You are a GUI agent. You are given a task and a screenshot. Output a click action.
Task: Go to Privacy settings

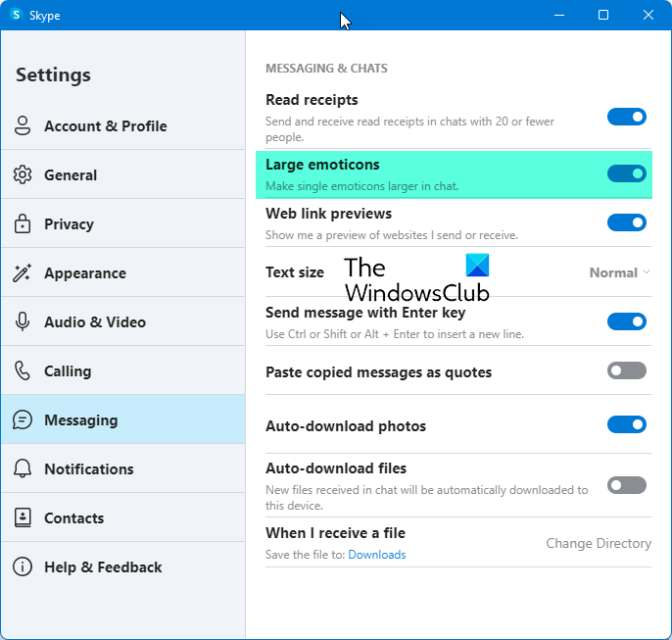(x=123, y=223)
